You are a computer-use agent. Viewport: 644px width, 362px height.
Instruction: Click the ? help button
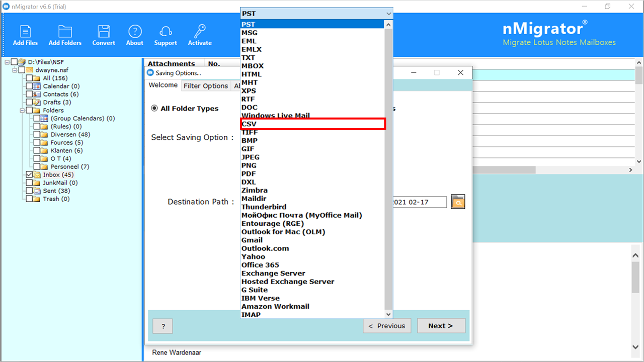tap(163, 326)
